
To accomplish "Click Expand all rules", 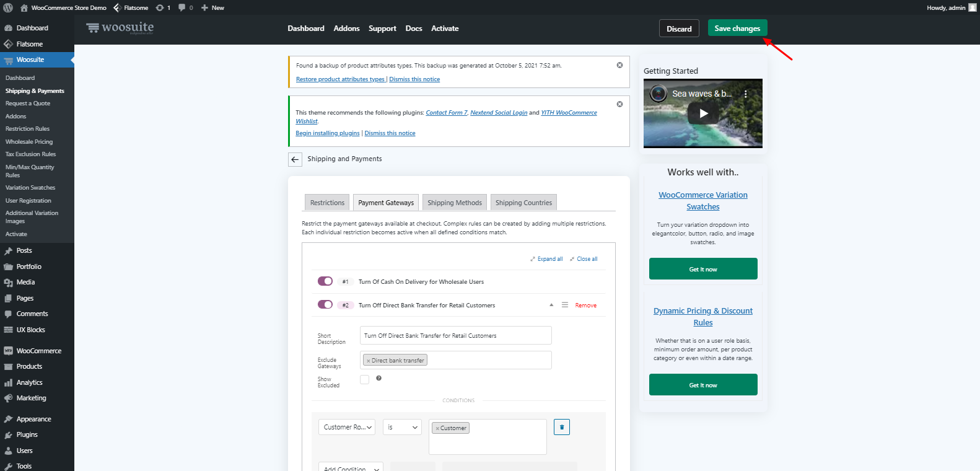I will pos(546,259).
